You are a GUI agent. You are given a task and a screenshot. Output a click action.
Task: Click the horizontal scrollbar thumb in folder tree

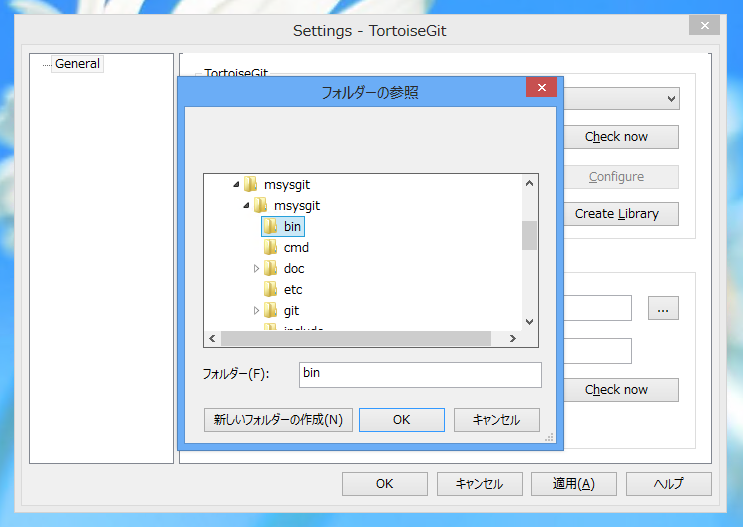click(x=356, y=338)
